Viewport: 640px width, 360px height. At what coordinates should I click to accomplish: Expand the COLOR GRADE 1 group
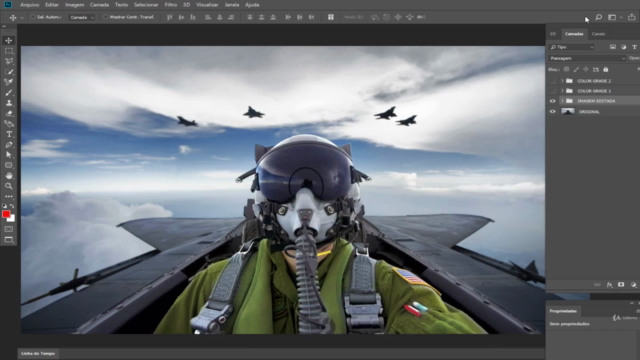coord(562,91)
